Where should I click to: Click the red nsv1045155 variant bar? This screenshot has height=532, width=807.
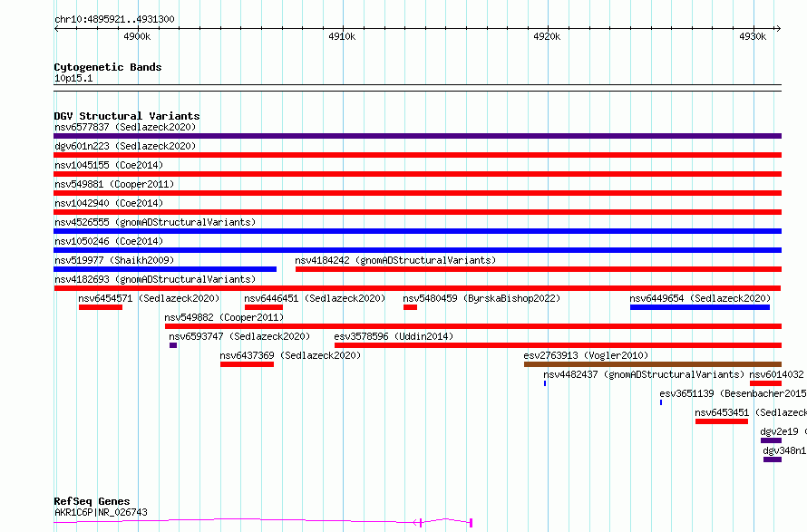(x=417, y=174)
